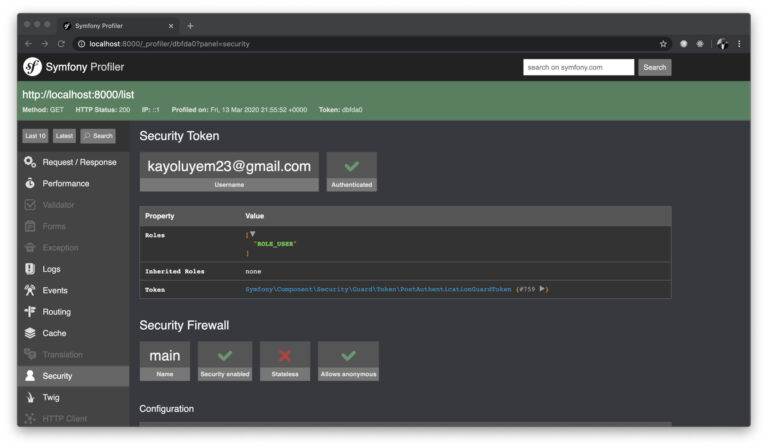Click the kayoluyem23@gmail.com username
Image resolution: width=768 pixels, height=448 pixels.
click(x=229, y=166)
